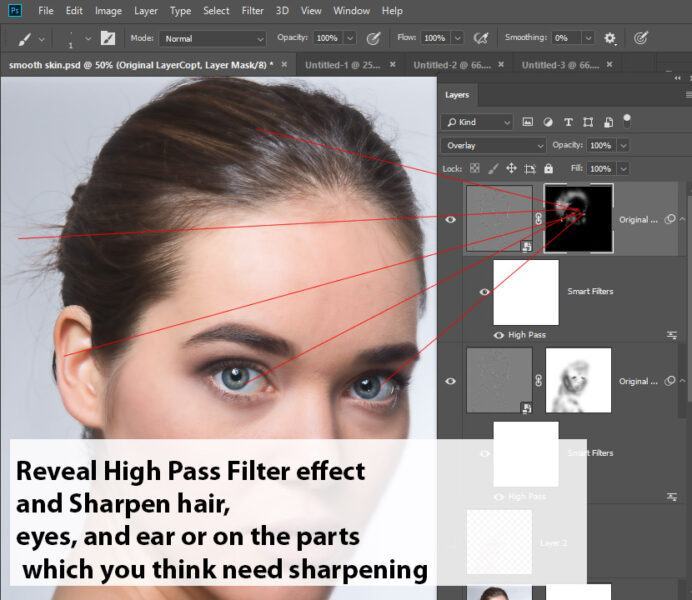Hide the top Original layer eye

tap(450, 219)
